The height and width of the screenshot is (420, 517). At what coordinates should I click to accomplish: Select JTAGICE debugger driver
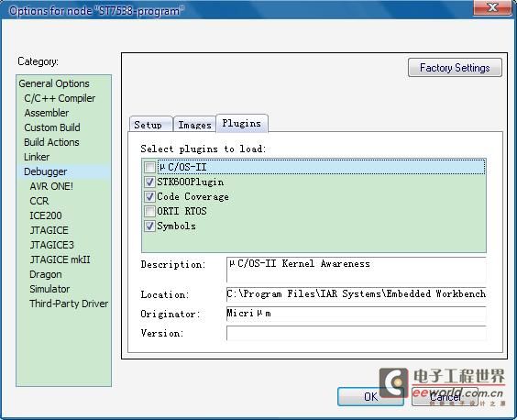pyautogui.click(x=49, y=230)
